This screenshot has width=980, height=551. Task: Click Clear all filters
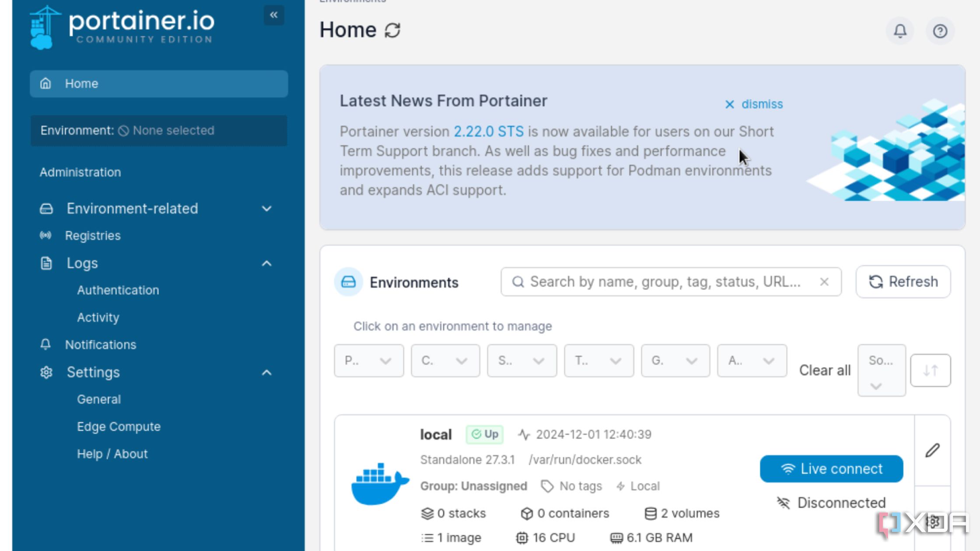(x=825, y=370)
